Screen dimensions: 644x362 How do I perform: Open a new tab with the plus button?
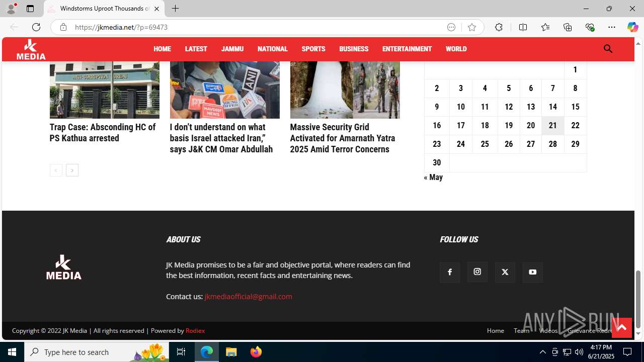pos(175,9)
